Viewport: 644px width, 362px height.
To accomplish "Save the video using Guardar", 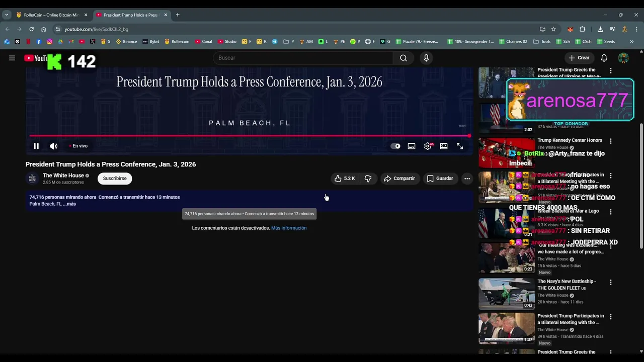I will click(440, 178).
